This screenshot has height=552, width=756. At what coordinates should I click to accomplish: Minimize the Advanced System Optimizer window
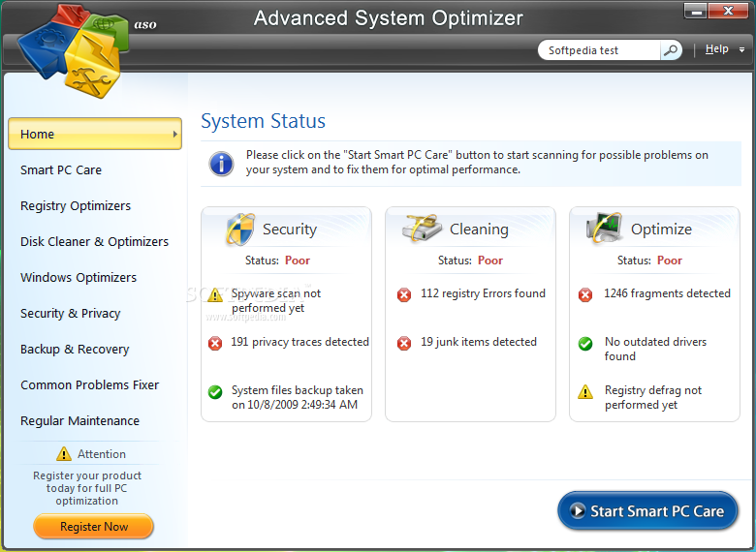tap(696, 11)
